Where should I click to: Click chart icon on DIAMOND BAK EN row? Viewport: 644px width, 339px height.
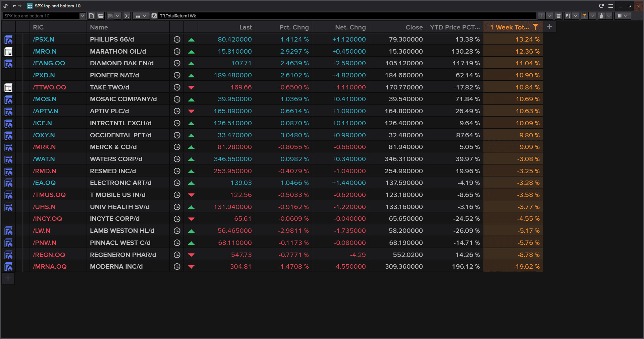point(8,63)
